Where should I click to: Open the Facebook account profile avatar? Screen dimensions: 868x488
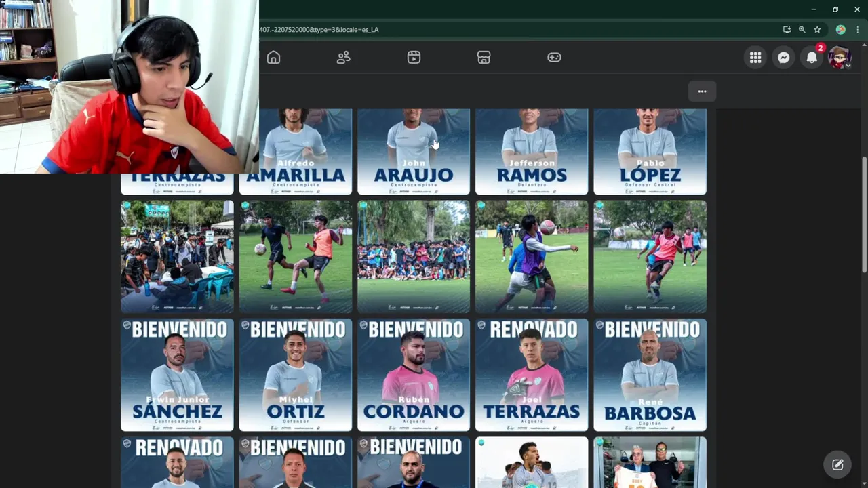[x=840, y=58]
